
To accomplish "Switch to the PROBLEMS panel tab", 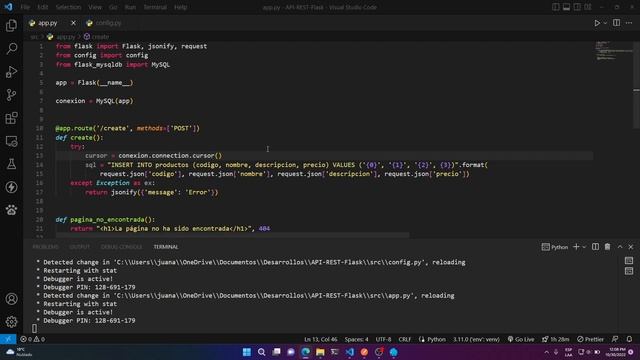I will [46, 247].
